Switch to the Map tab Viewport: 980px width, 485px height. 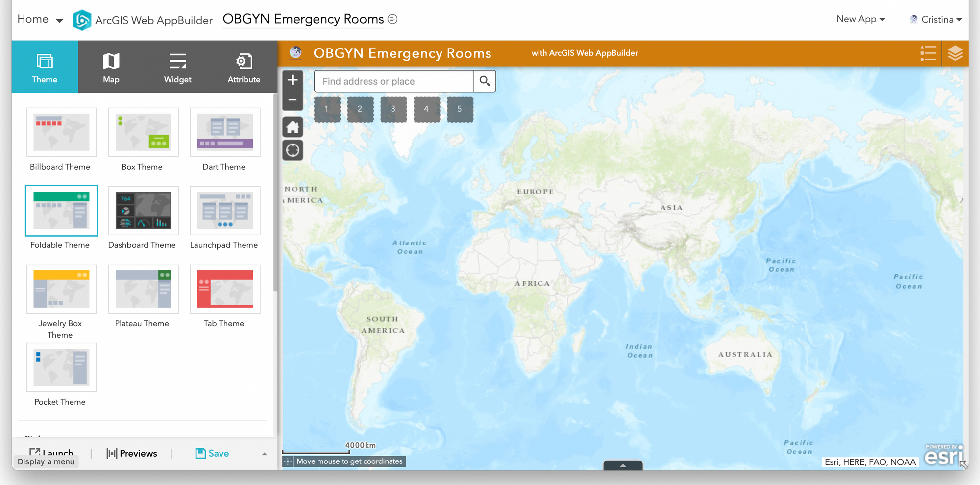coord(111,67)
